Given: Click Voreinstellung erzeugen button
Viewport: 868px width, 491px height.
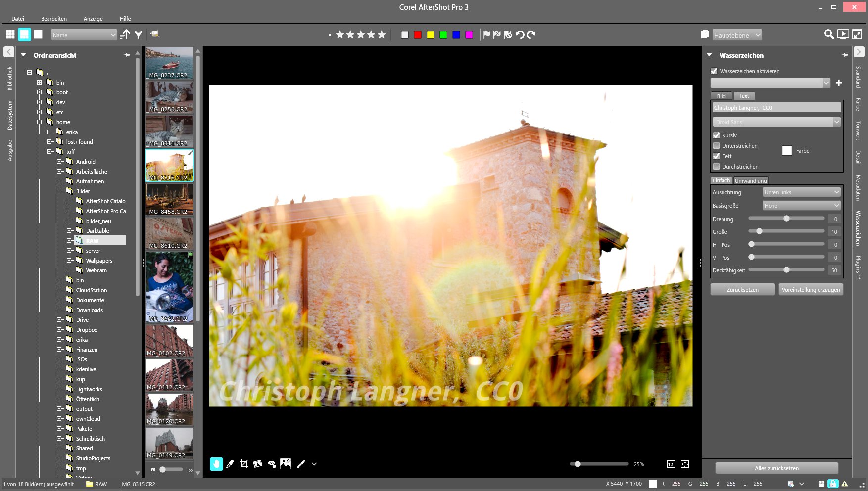Looking at the screenshot, I should click(811, 290).
